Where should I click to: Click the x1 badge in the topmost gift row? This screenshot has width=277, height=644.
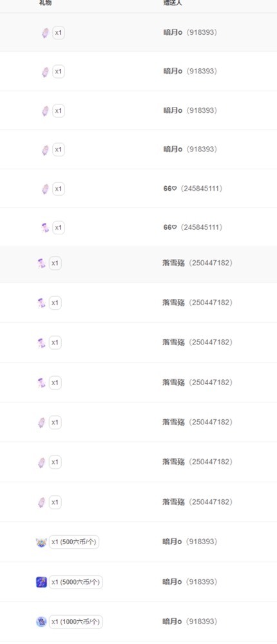pos(59,33)
